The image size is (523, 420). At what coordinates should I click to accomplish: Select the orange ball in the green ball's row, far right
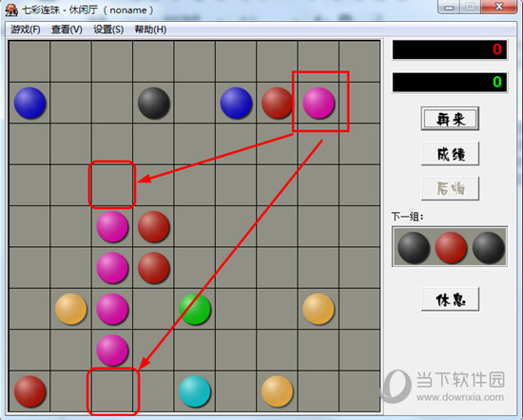pos(319,309)
